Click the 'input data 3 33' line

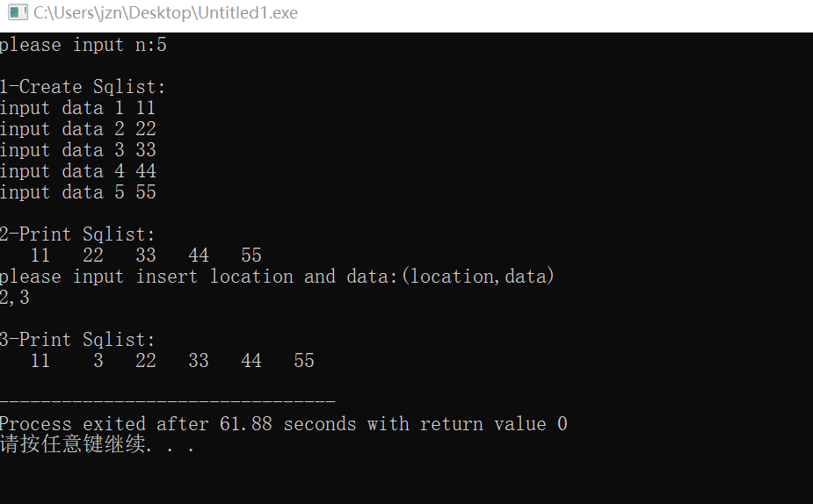tap(77, 150)
